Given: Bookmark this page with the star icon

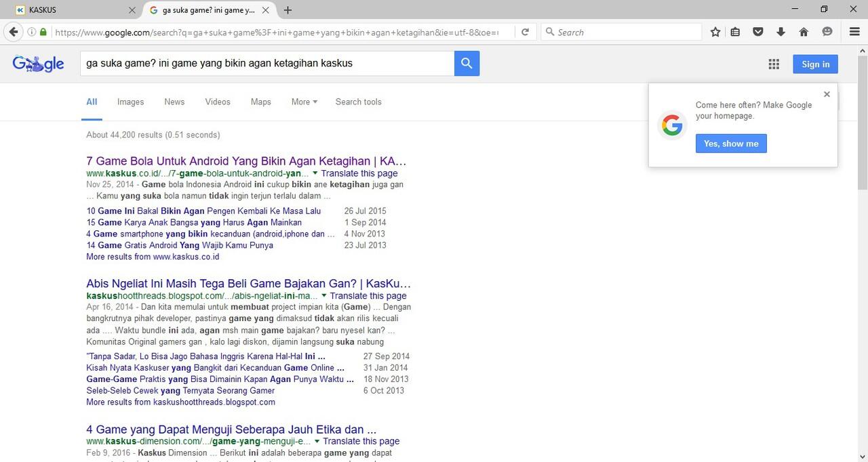Looking at the screenshot, I should pos(715,32).
